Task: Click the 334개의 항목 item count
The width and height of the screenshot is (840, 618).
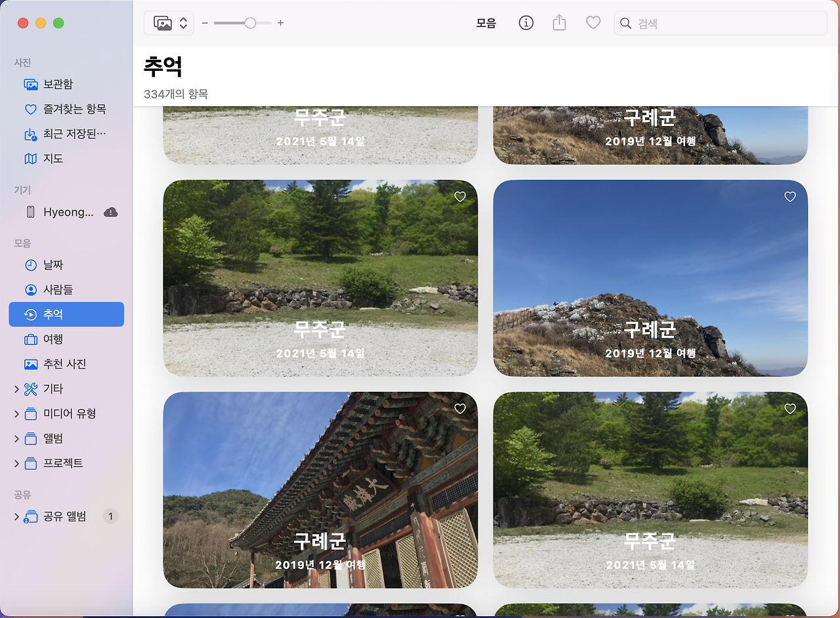Action: click(x=176, y=94)
